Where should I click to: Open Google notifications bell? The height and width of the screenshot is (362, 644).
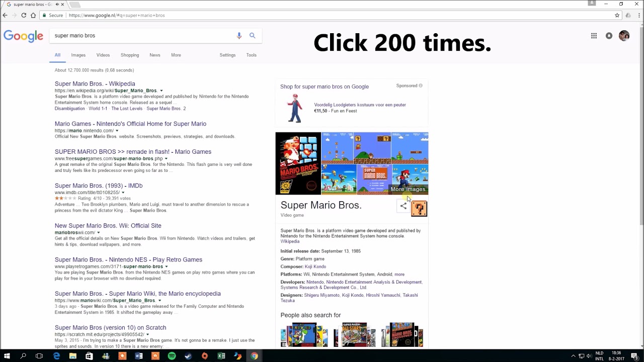(609, 36)
